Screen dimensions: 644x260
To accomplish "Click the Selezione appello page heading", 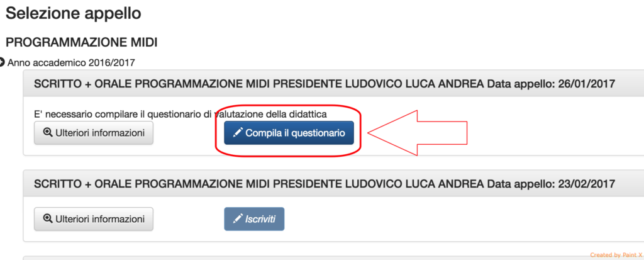I will pyautogui.click(x=73, y=14).
